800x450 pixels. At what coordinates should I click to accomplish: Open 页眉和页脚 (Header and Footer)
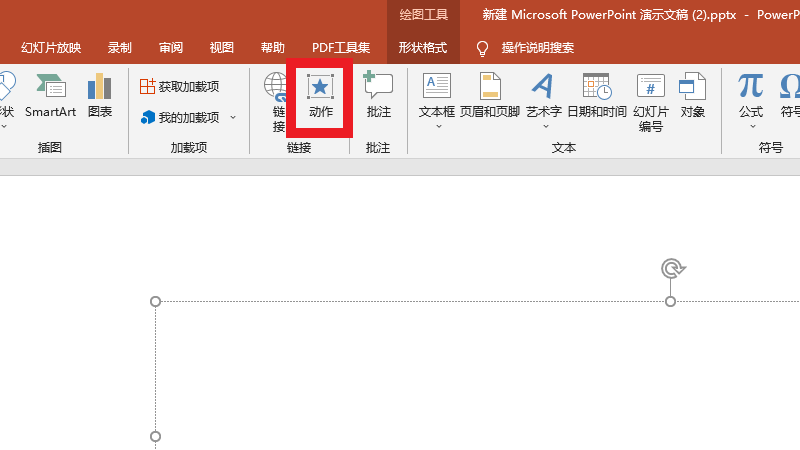click(x=490, y=96)
